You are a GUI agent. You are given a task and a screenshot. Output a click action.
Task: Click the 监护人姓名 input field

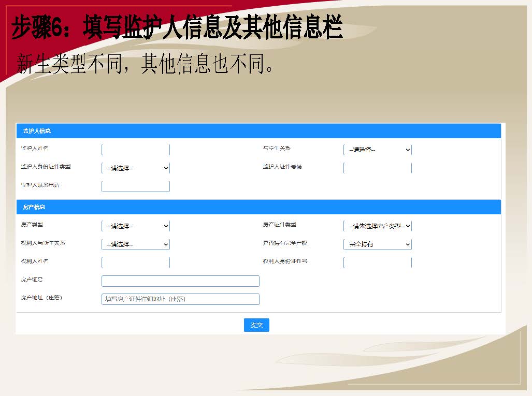tap(135, 150)
